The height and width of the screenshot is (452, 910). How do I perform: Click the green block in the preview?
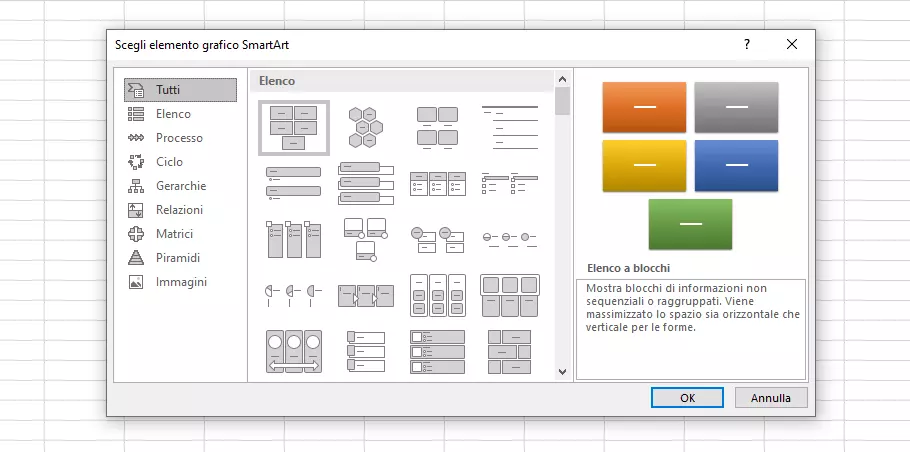click(690, 224)
